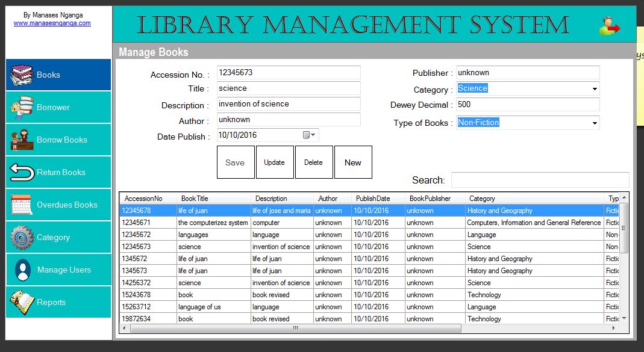Expand the Category dropdown list
644x352 pixels.
595,89
